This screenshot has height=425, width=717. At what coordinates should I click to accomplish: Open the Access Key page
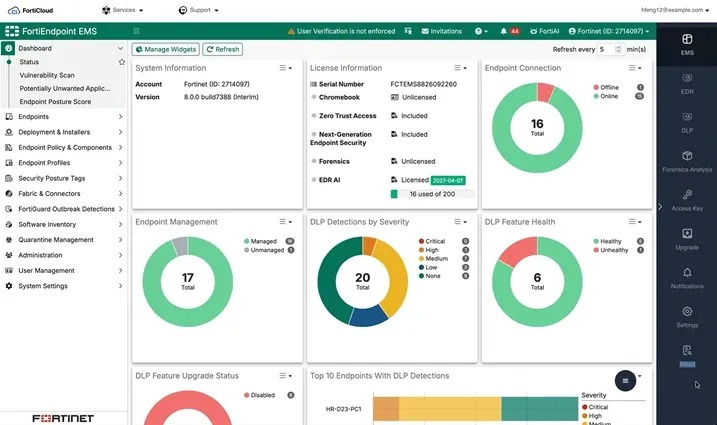click(x=687, y=200)
